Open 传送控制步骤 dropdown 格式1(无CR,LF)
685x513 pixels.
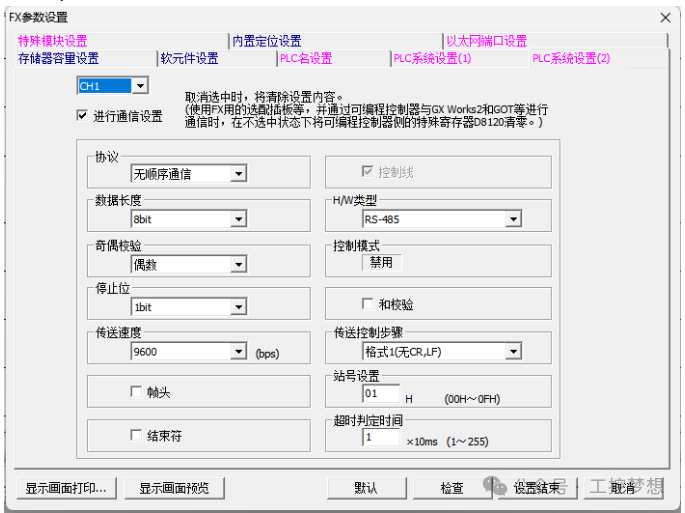tap(514, 351)
